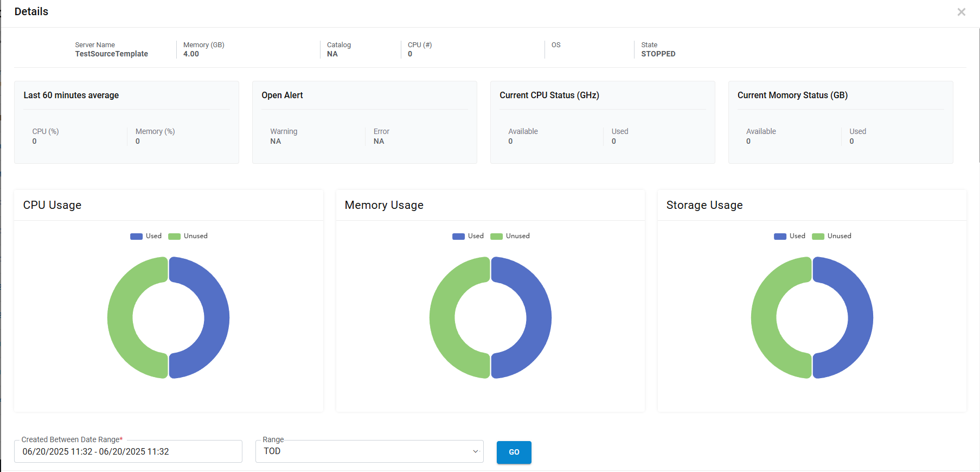Image resolution: width=980 pixels, height=472 pixels.
Task: Close the Details dialog
Action: click(961, 12)
